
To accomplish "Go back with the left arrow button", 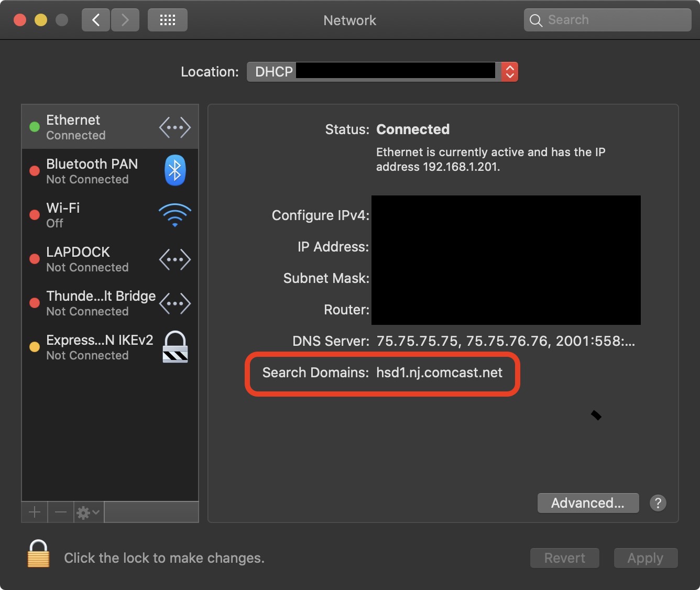I will coord(96,20).
